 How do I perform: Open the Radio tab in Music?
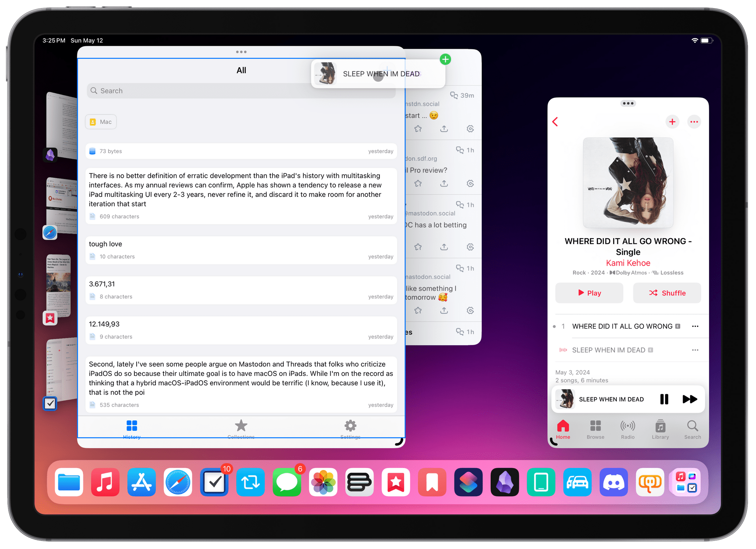[628, 430]
